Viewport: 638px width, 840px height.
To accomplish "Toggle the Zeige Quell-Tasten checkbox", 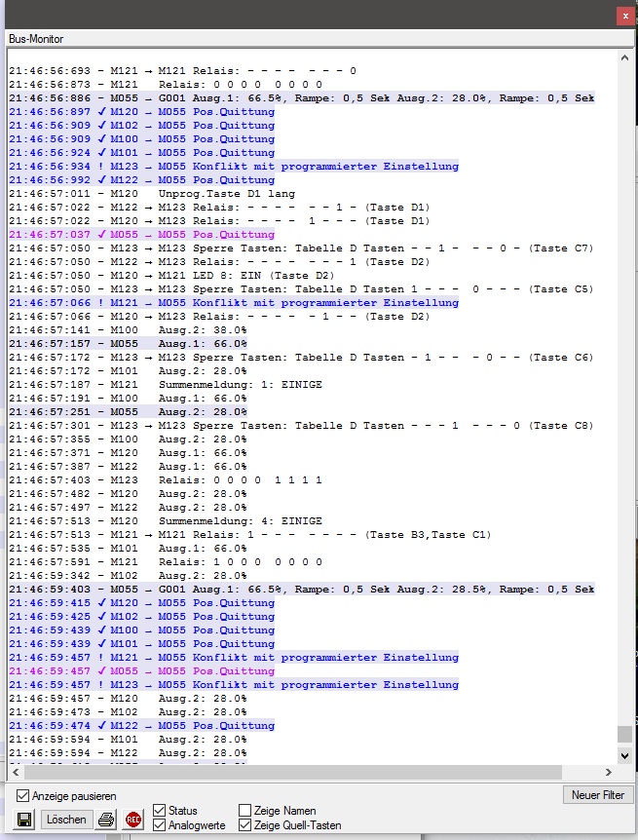I will pos(245,825).
